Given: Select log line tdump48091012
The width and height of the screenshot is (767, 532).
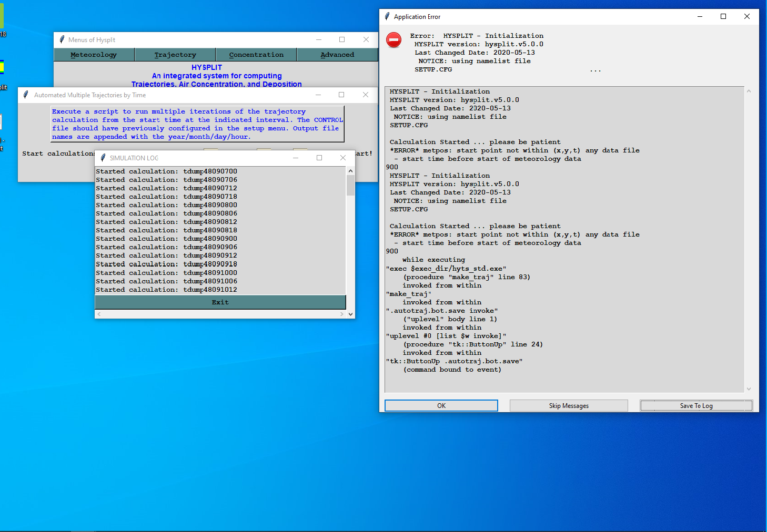Looking at the screenshot, I should (167, 290).
